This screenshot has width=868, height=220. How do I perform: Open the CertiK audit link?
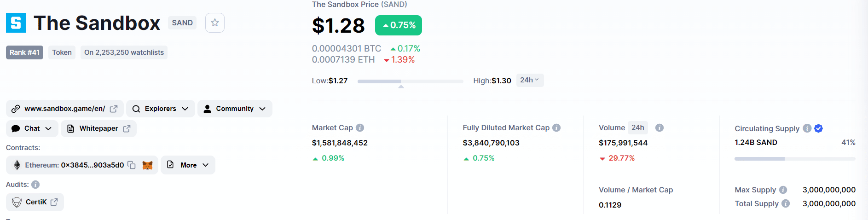coord(35,202)
